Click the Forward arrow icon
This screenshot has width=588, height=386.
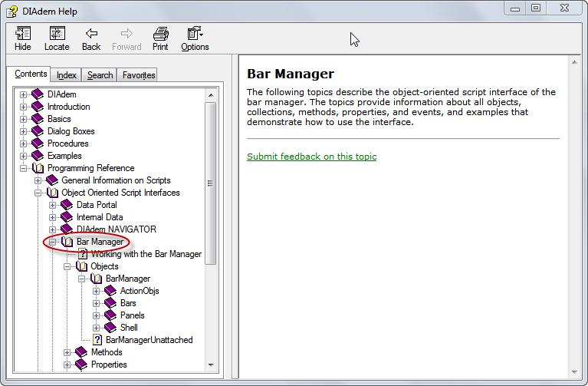pos(126,34)
